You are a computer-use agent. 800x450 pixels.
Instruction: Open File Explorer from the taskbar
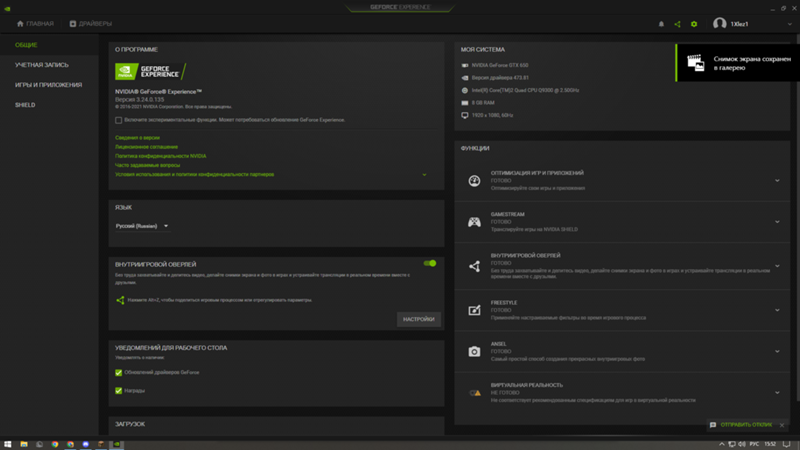[23, 444]
